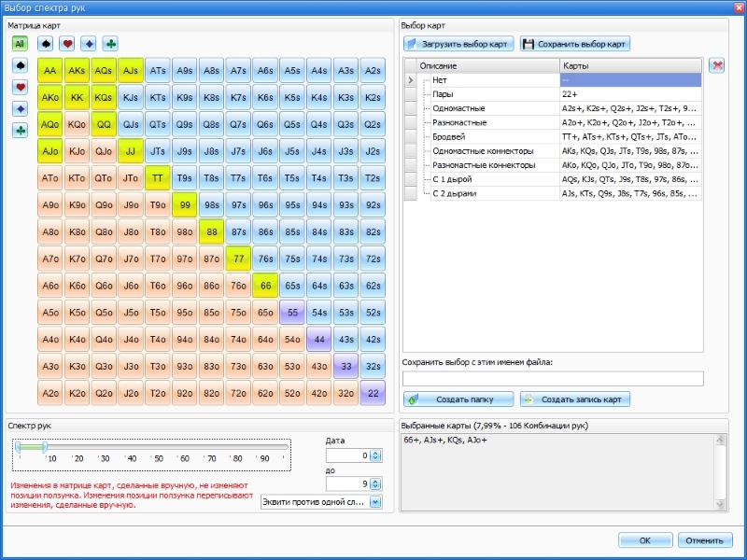Click the right range slider handle
The width and height of the screenshot is (747, 560).
(45, 447)
